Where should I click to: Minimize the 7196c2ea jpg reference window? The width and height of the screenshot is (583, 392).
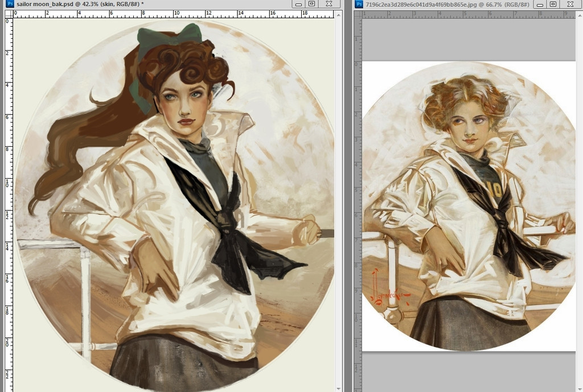click(x=540, y=4)
